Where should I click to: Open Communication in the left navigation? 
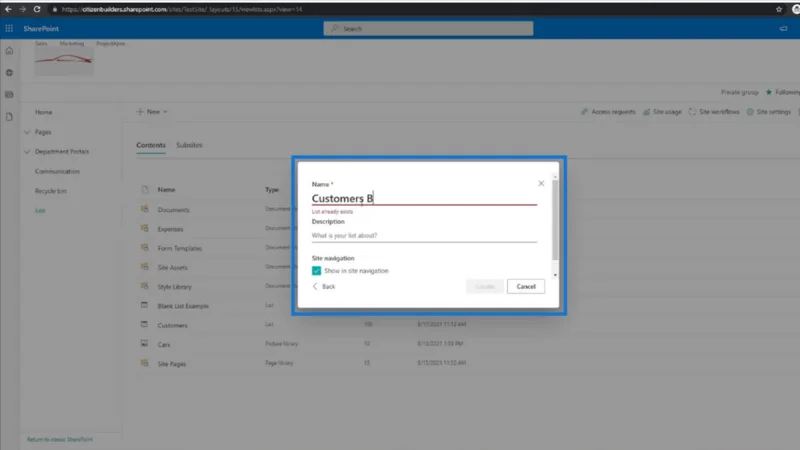click(57, 171)
